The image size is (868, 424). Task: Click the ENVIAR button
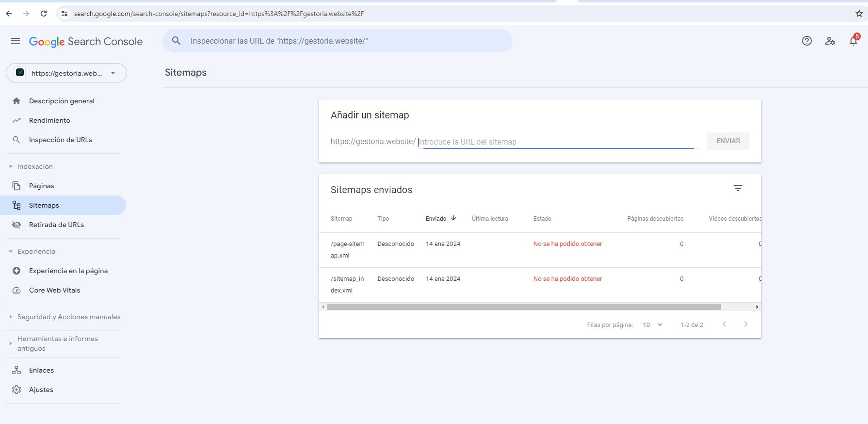click(x=728, y=141)
